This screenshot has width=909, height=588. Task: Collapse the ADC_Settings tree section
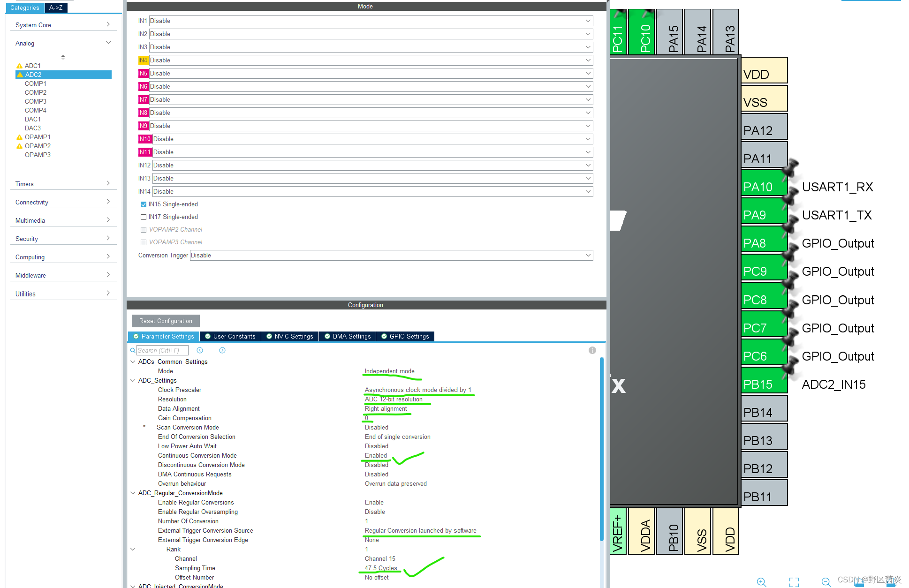click(x=133, y=380)
